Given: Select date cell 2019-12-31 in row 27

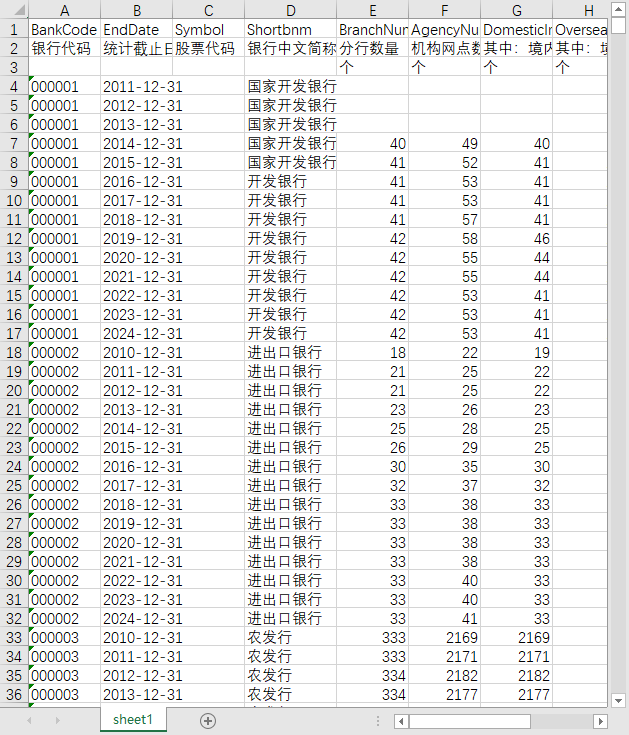Looking at the screenshot, I should [x=136, y=523].
